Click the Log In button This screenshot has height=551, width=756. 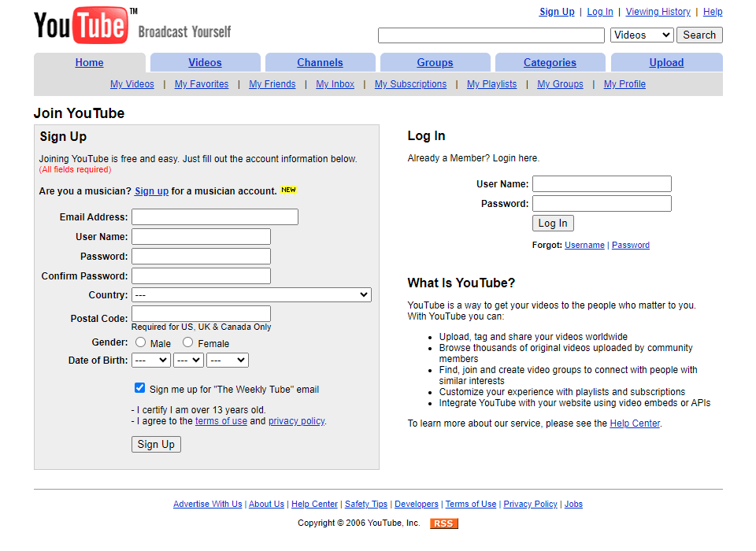tap(553, 224)
